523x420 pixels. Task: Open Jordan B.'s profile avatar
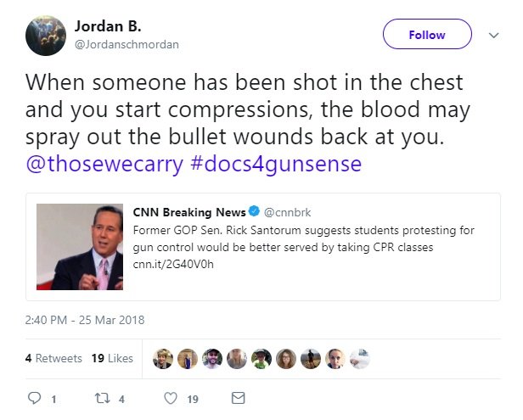pyautogui.click(x=46, y=35)
